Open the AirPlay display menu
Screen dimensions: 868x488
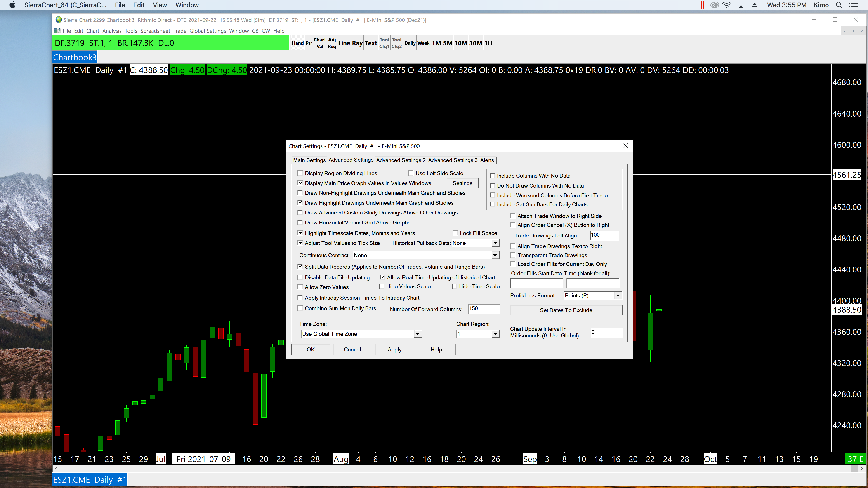tap(741, 5)
